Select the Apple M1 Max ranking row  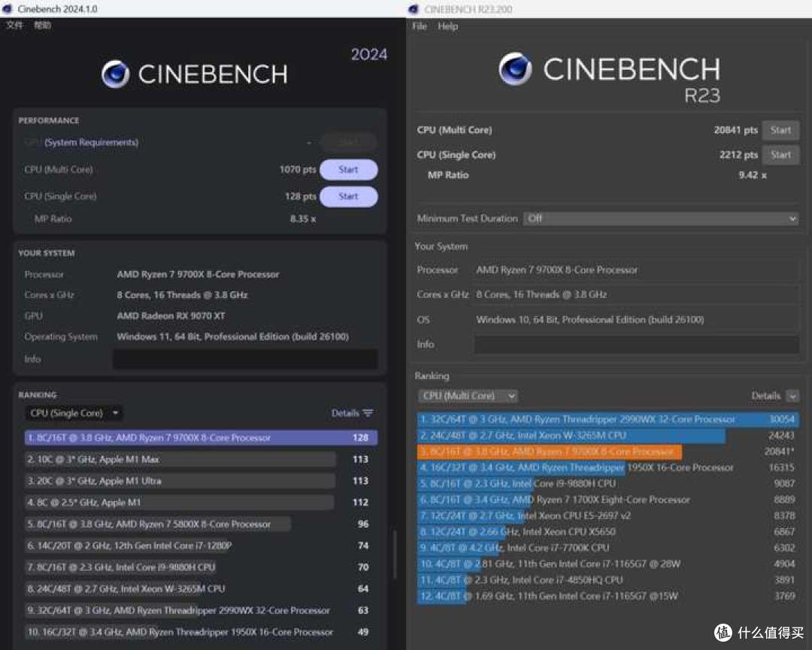point(201,459)
